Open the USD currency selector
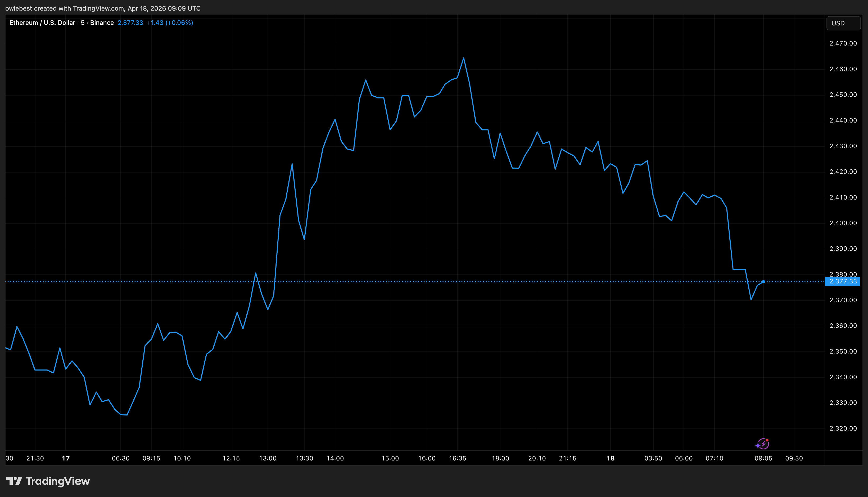The image size is (868, 497). coord(843,23)
